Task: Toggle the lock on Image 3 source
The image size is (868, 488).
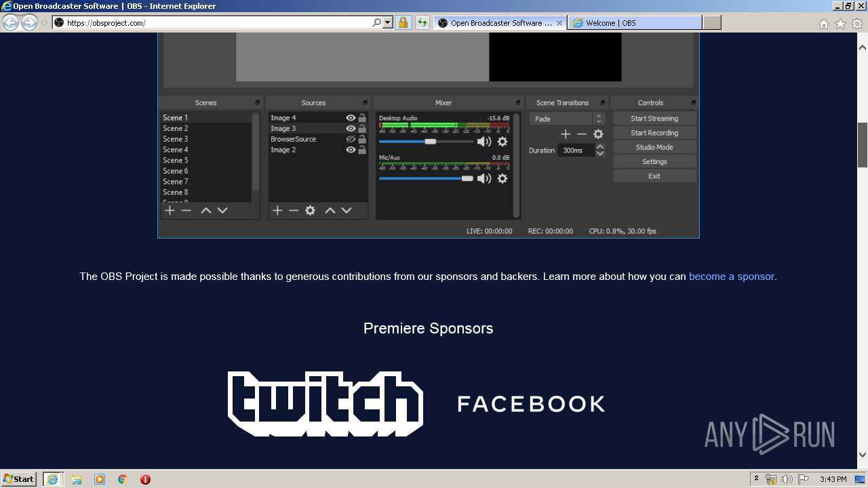Action: 362,129
